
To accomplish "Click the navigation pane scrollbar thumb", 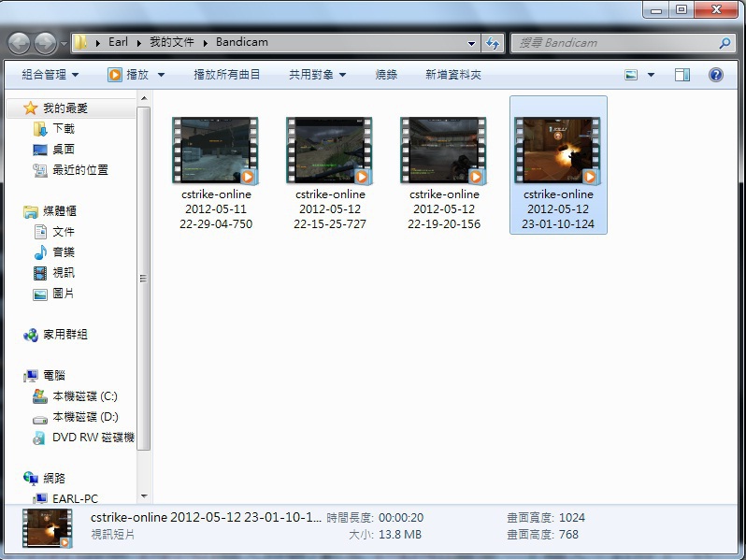I will [144, 279].
